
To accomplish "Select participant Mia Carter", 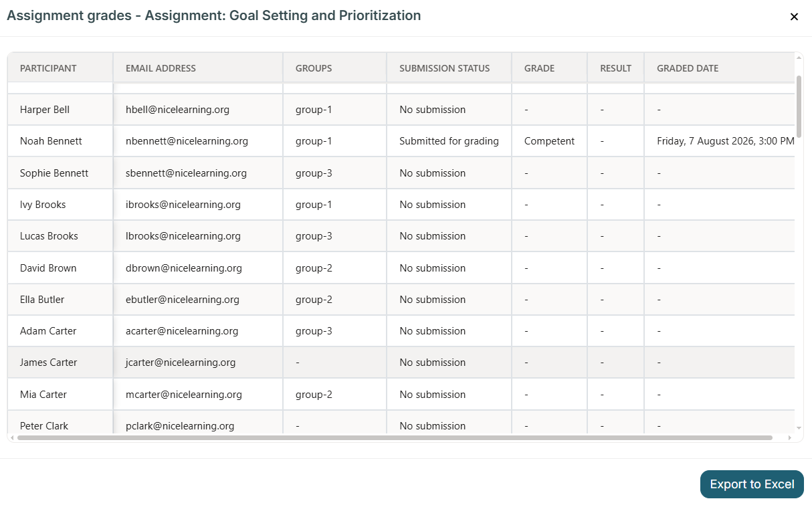I will point(43,395).
